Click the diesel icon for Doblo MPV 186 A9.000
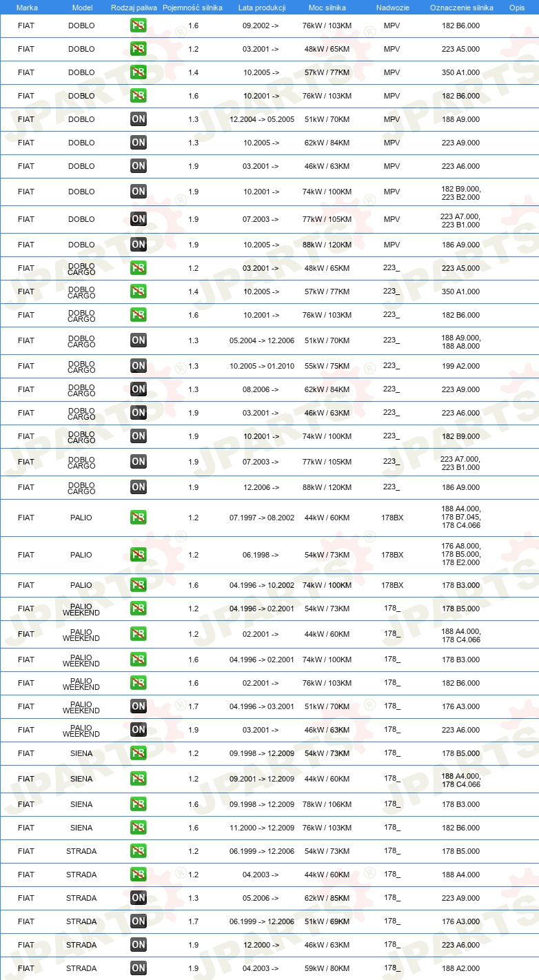 coord(139,245)
